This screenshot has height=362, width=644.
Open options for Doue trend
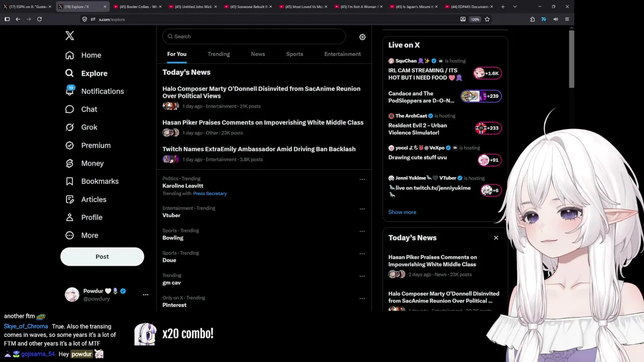(362, 254)
